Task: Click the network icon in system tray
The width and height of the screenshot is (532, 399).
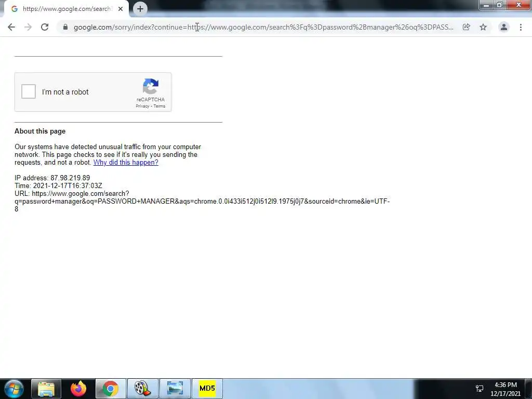Action: click(x=480, y=389)
